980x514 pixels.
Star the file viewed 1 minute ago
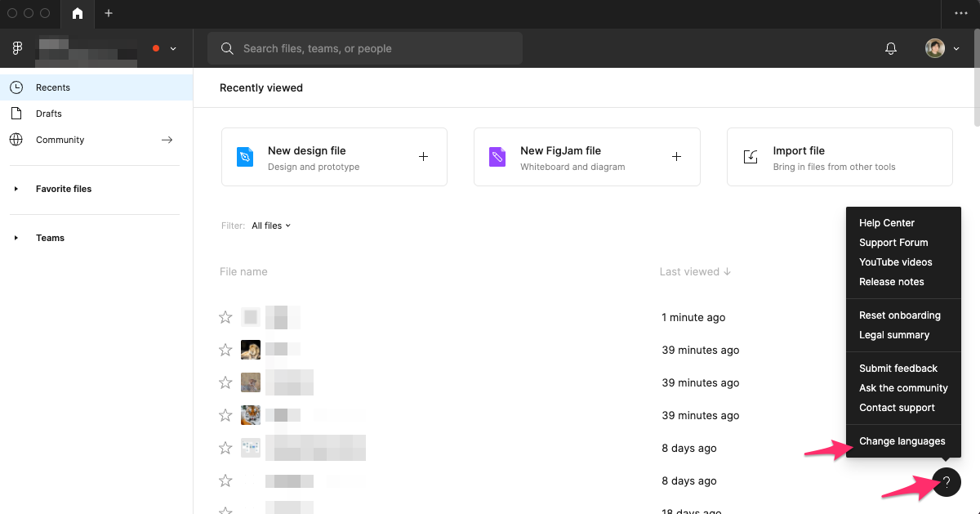coord(225,317)
